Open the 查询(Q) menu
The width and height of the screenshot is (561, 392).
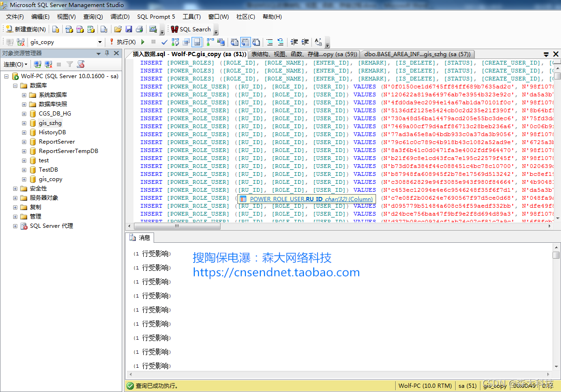point(93,17)
